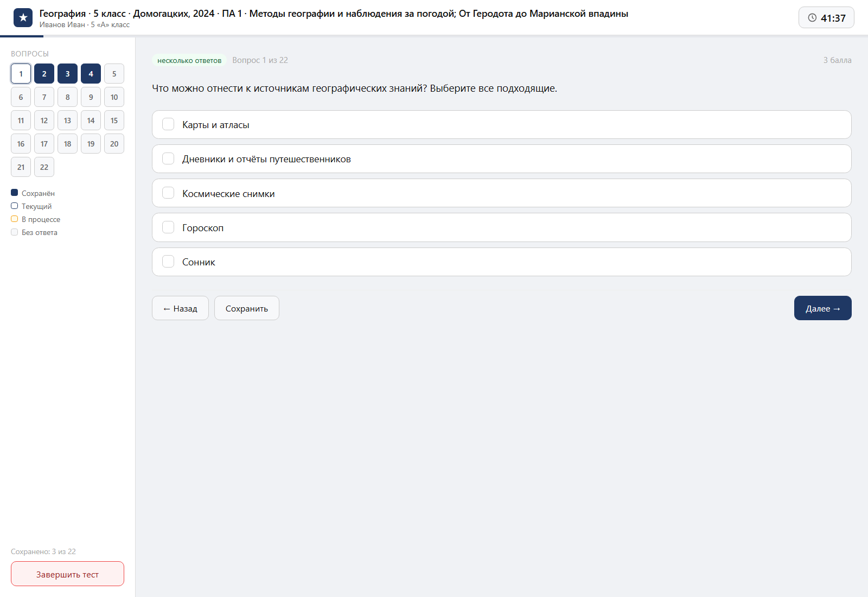This screenshot has height=597, width=868.
Task: Select current question 1 tile
Action: [21, 74]
